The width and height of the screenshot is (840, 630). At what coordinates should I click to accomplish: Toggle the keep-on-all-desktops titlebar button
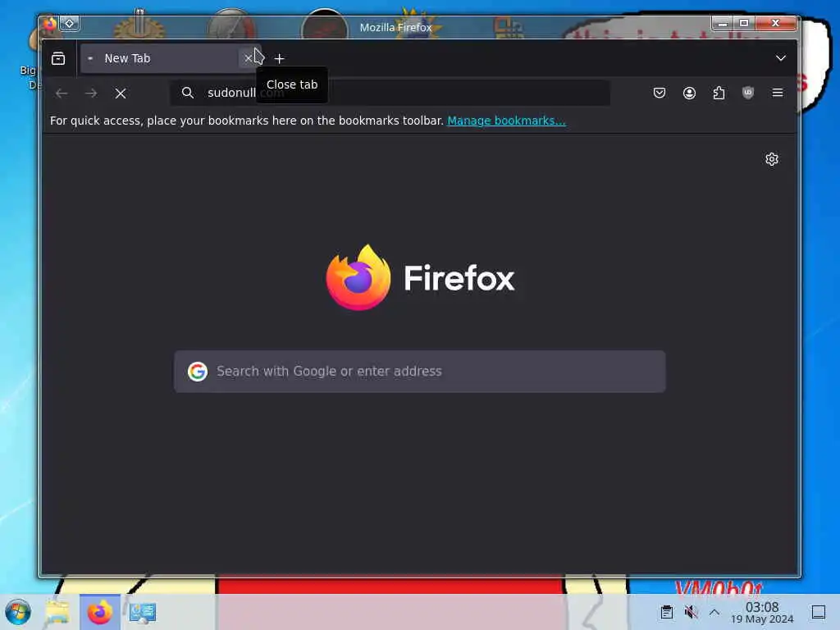pos(69,24)
